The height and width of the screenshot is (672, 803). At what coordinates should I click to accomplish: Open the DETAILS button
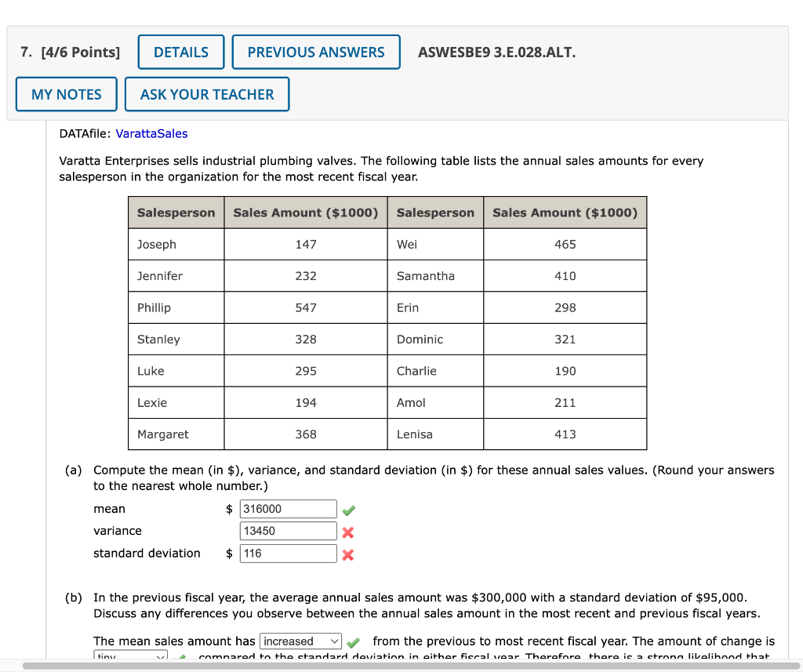181,52
